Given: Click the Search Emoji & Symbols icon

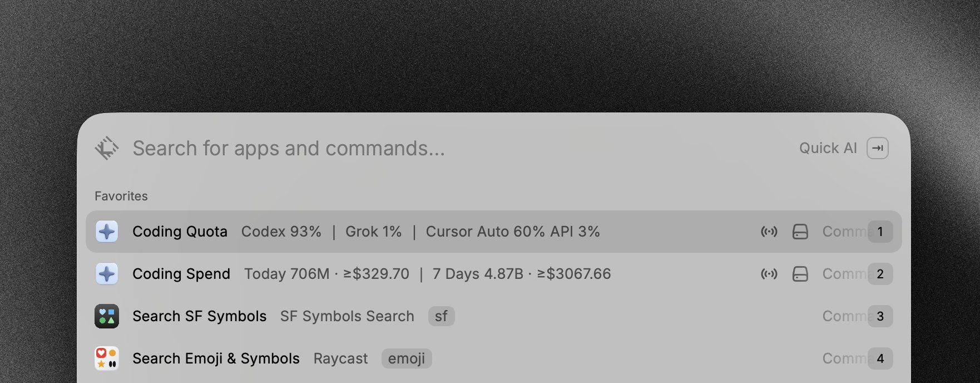Looking at the screenshot, I should pos(107,359).
